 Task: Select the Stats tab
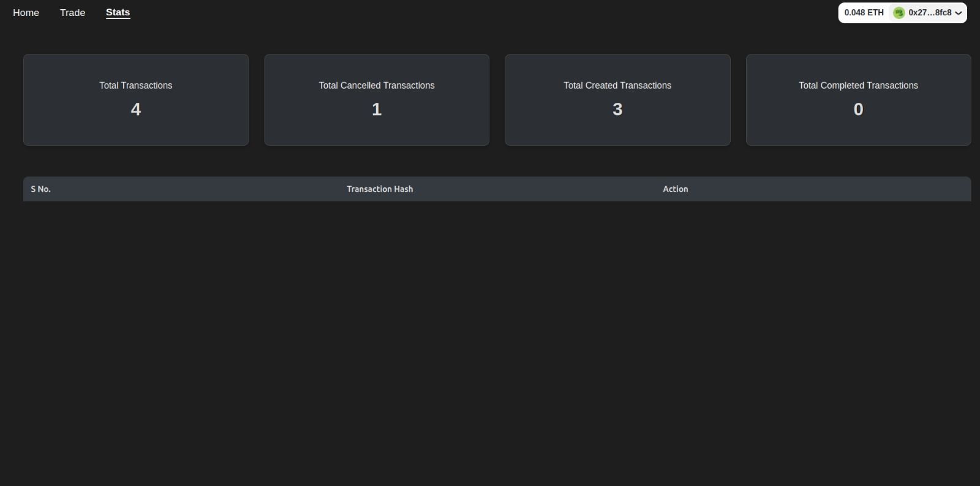pyautogui.click(x=118, y=12)
